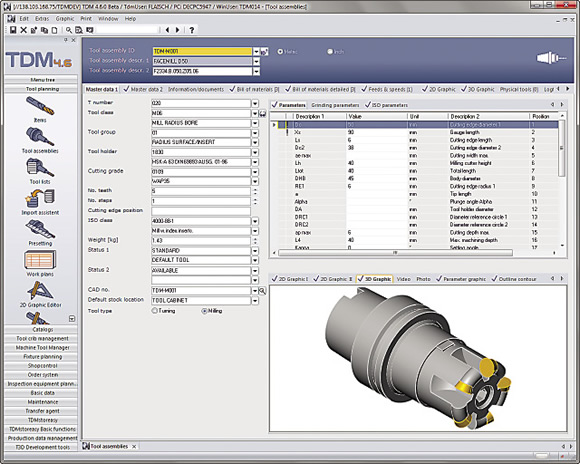Expand the Default stock location dropdown
This screenshot has width=580, height=464.
click(255, 300)
